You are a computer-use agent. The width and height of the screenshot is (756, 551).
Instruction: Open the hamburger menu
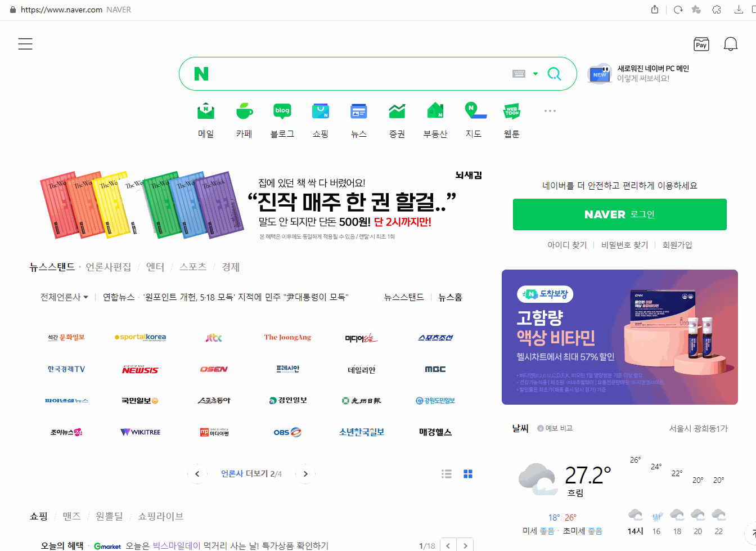click(25, 44)
